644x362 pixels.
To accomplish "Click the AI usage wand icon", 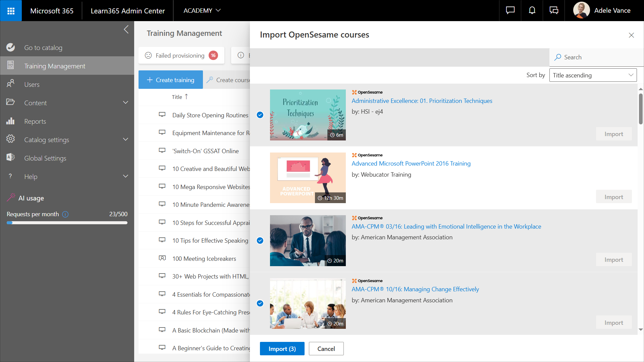I will click(11, 197).
